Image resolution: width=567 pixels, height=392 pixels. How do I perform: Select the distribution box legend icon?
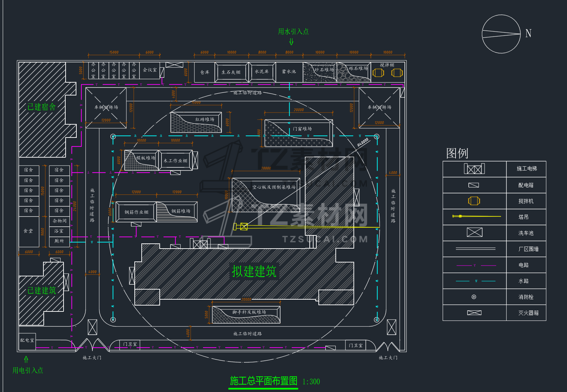pyautogui.click(x=474, y=185)
